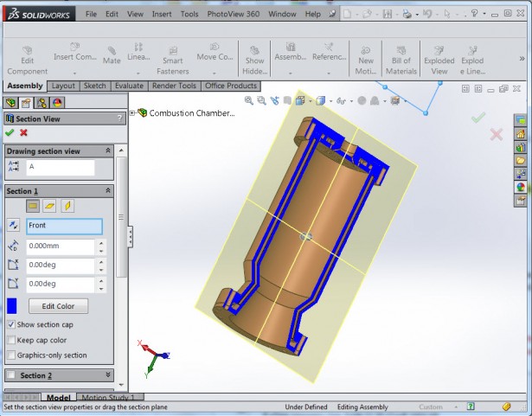Image resolution: width=532 pixels, height=416 pixels.
Task: Enable Graphics-only section checkbox
Action: 11,355
